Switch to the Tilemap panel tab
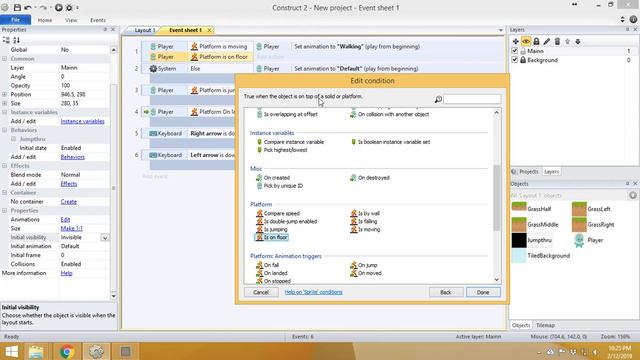This screenshot has height=360, width=640. [x=545, y=325]
